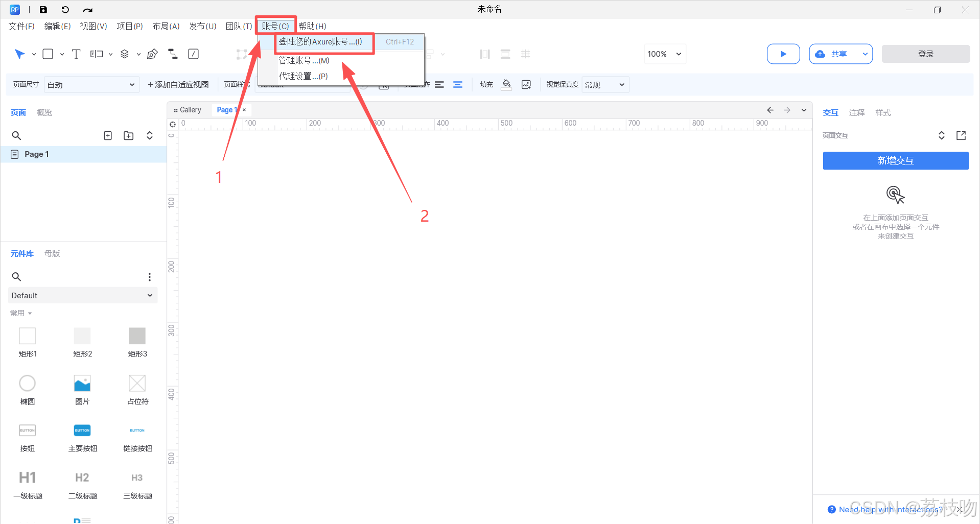The width and height of the screenshot is (980, 524).
Task: Switch to the 注释 notes tab
Action: coord(857,112)
